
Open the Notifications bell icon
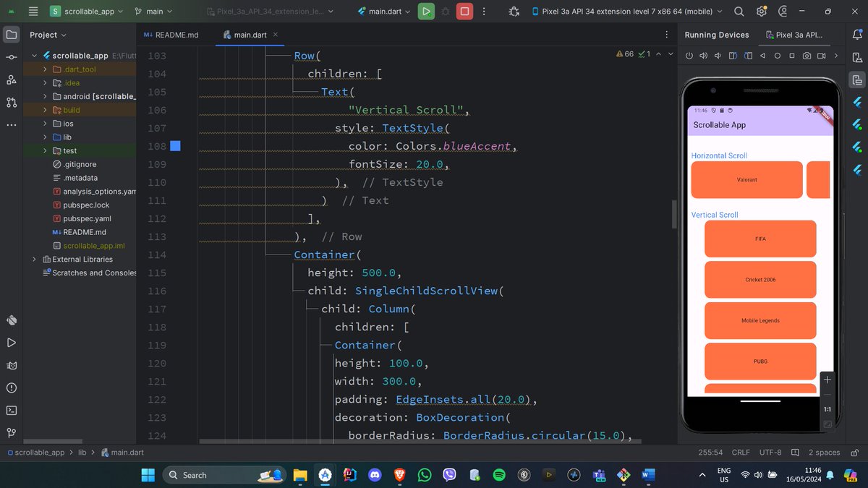tap(857, 35)
